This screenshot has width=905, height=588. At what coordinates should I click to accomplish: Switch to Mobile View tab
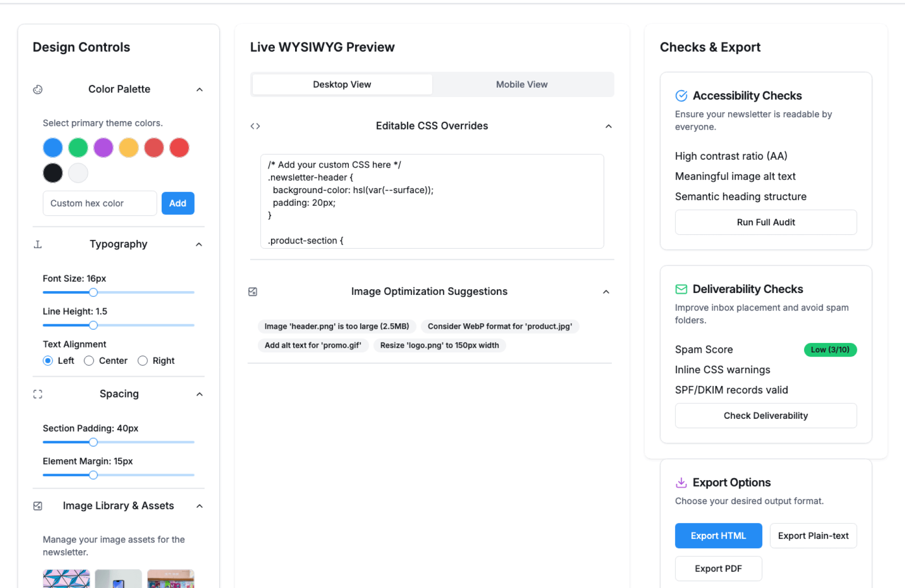(x=521, y=84)
